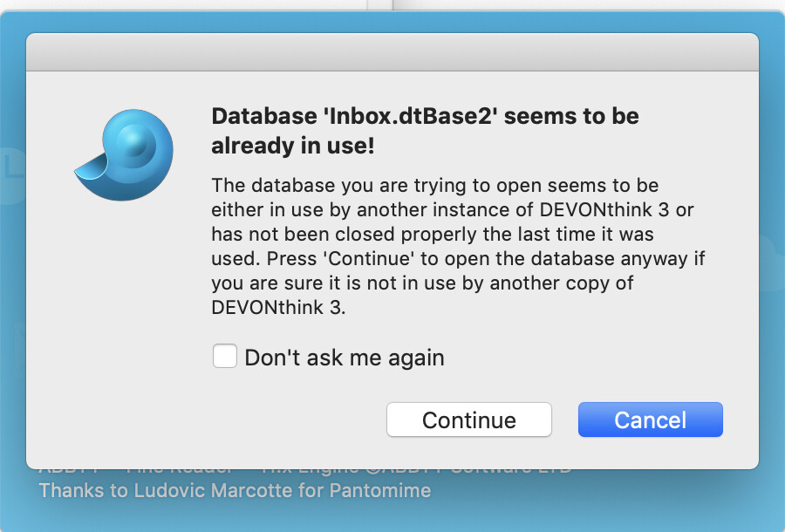Click the "Don't ask me again" label text
Viewport: 785px width, 532px height.
[345, 358]
